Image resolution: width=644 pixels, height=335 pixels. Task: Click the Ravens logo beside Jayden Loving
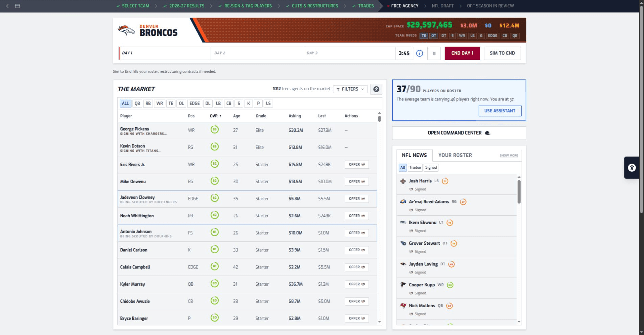(x=403, y=264)
